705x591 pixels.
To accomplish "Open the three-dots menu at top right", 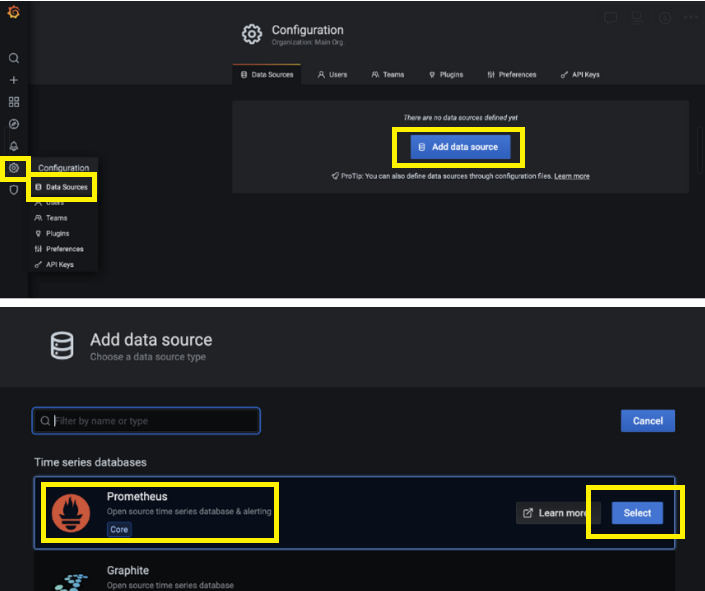I will click(691, 18).
